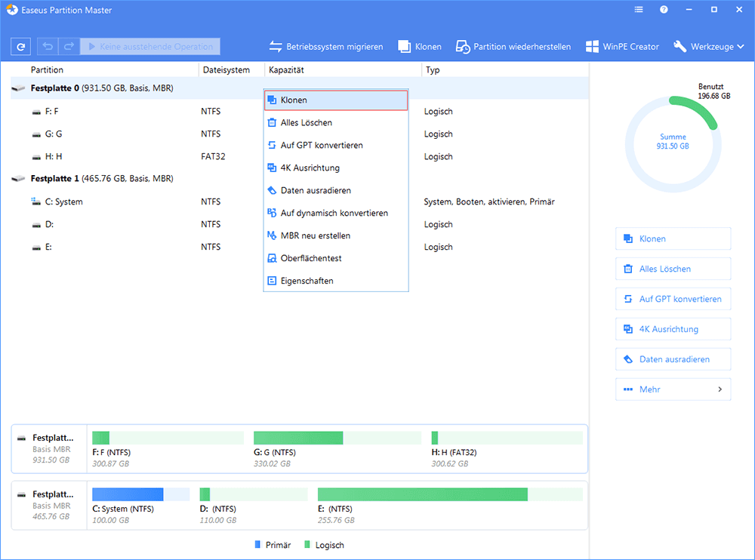Open the help question mark icon
Screen dimensions: 755x560
pos(664,10)
